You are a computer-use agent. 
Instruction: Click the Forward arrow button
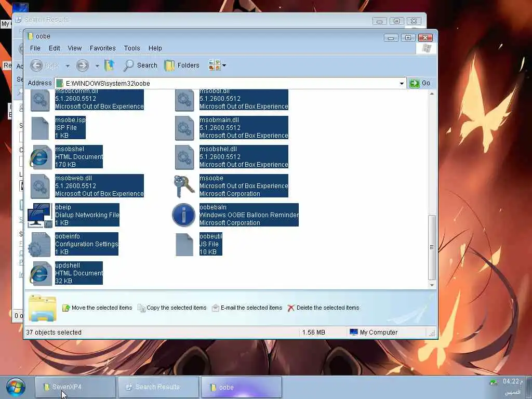82,65
